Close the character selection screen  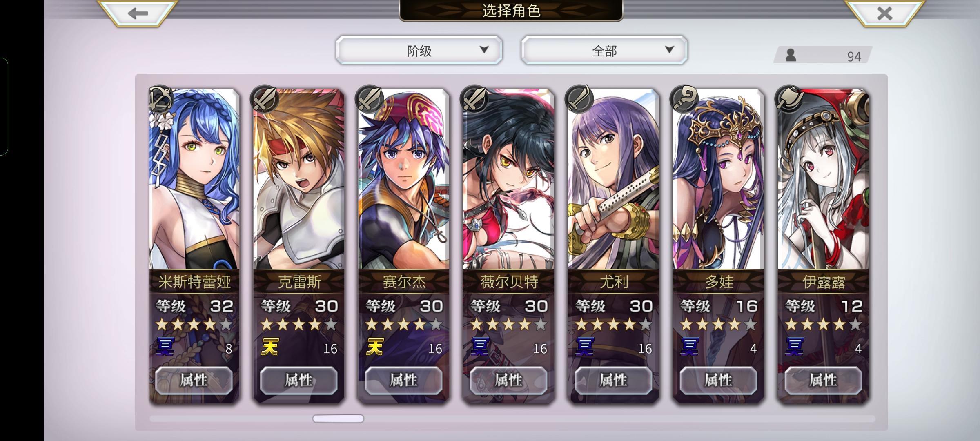884,13
